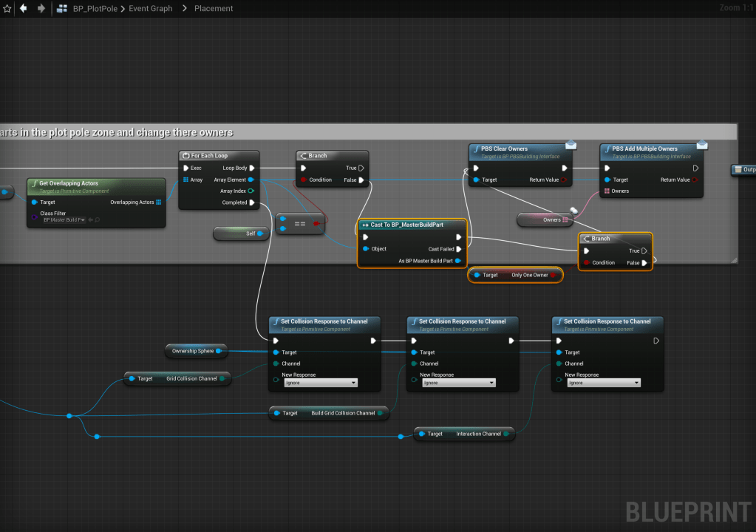Select the Ownership Sphere variable node
This screenshot has height=532, width=756.
click(193, 351)
